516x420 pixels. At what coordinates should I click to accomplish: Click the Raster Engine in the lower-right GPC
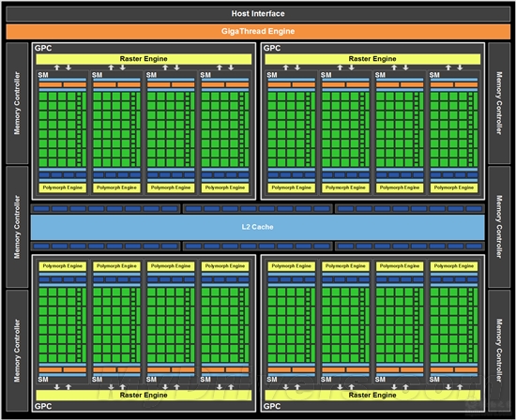click(x=372, y=395)
